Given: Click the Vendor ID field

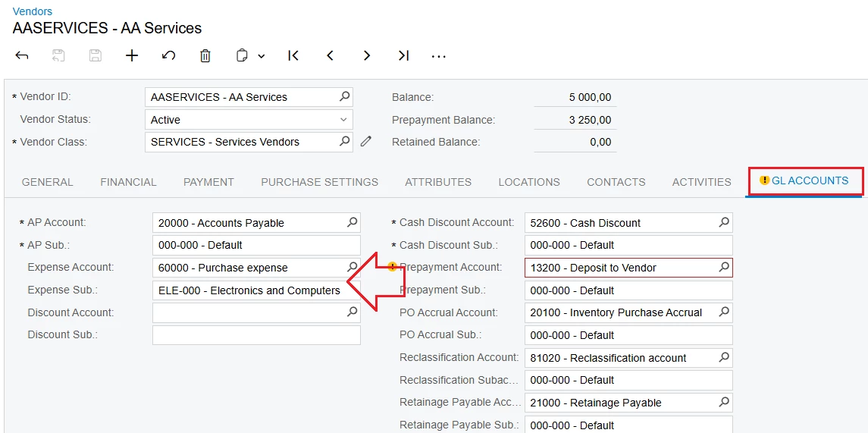Looking at the screenshot, I should [249, 97].
